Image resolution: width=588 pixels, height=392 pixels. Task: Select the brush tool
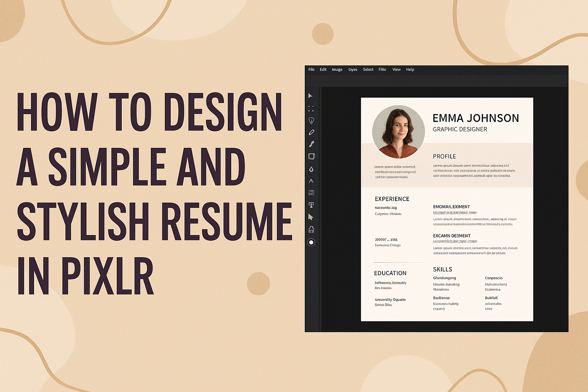point(311,144)
